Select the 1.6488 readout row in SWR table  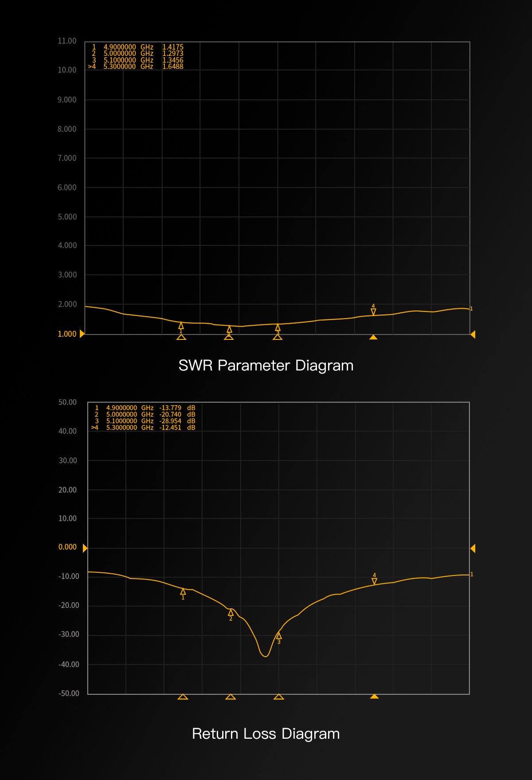(136, 67)
